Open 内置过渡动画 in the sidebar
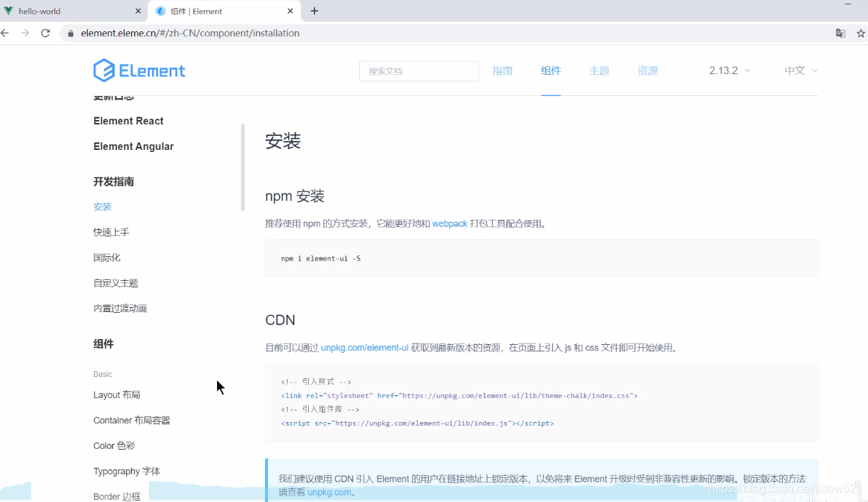Image resolution: width=868 pixels, height=502 pixels. [120, 308]
